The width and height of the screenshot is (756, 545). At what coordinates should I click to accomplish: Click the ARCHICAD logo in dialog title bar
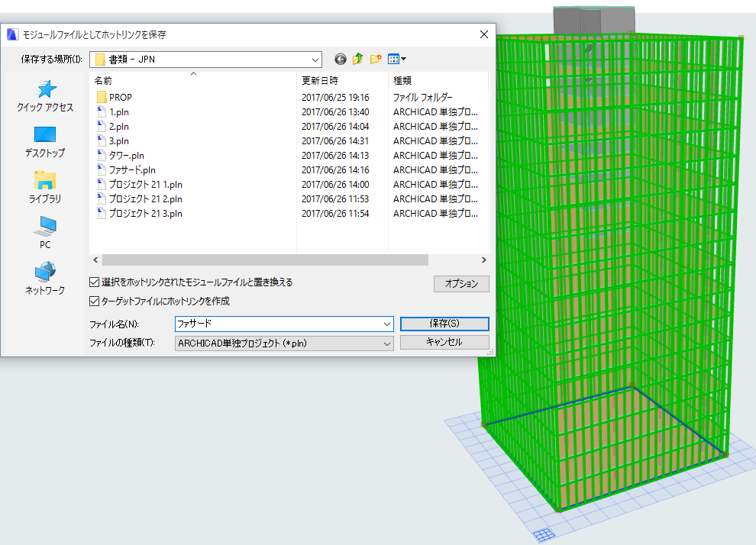(x=12, y=34)
